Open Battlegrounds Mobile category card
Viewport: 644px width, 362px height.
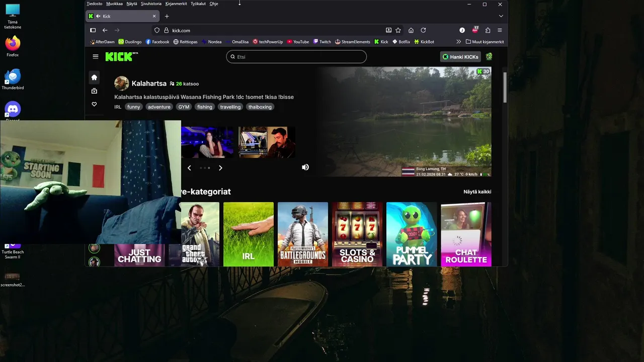click(303, 234)
